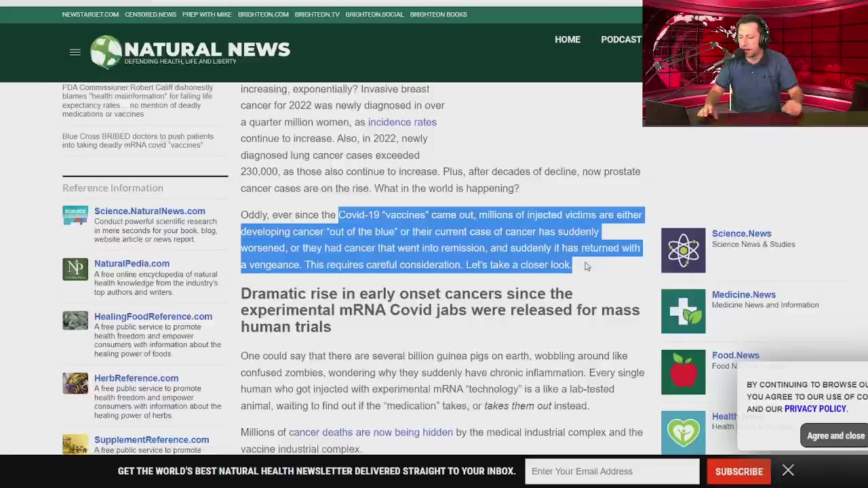Go to NEWSTARGET.COM in top bar
The height and width of the screenshot is (488, 868).
click(90, 14)
